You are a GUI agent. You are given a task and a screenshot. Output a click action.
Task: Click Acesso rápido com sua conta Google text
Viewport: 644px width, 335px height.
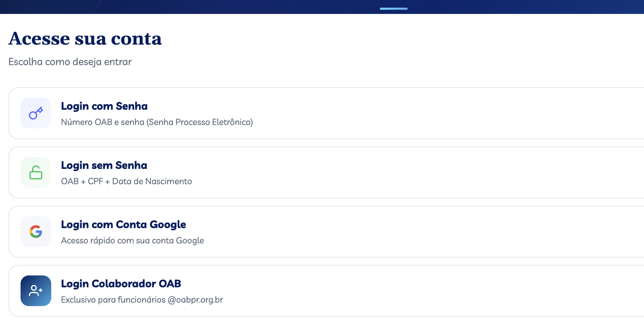click(133, 240)
